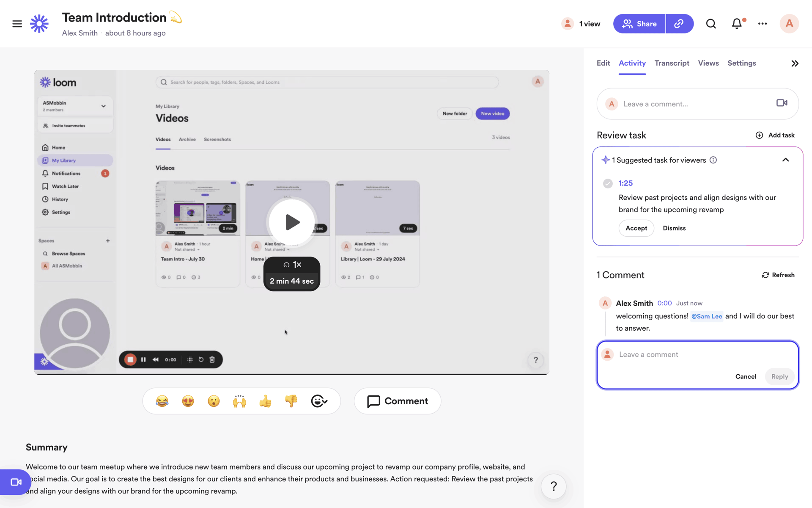Show info about suggested tasks
Viewport: 812px width, 508px height.
[x=713, y=160]
